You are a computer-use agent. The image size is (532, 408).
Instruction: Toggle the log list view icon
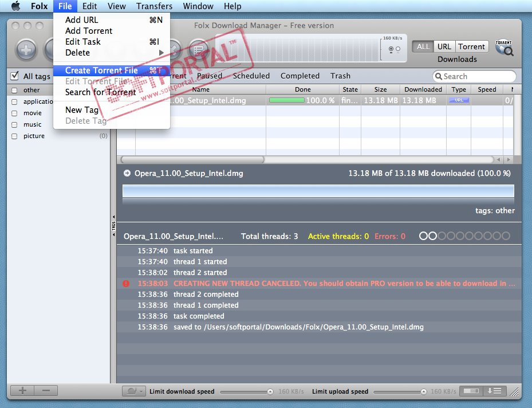[494, 391]
